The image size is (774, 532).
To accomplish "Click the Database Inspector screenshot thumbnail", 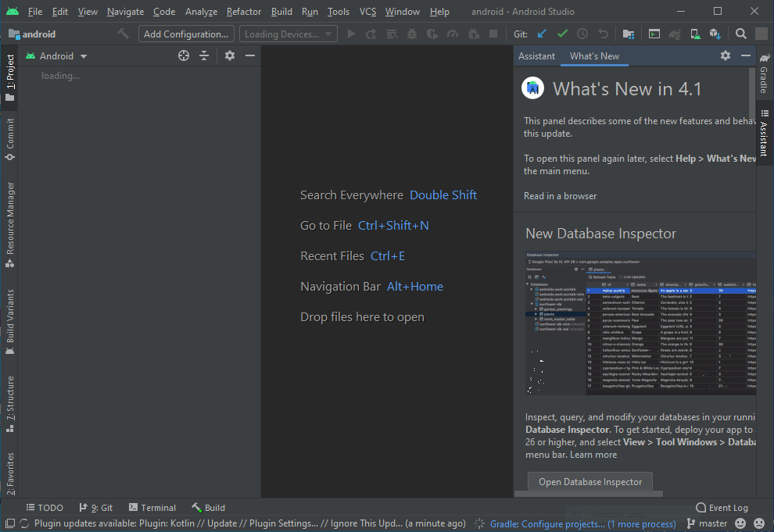I will click(x=641, y=323).
